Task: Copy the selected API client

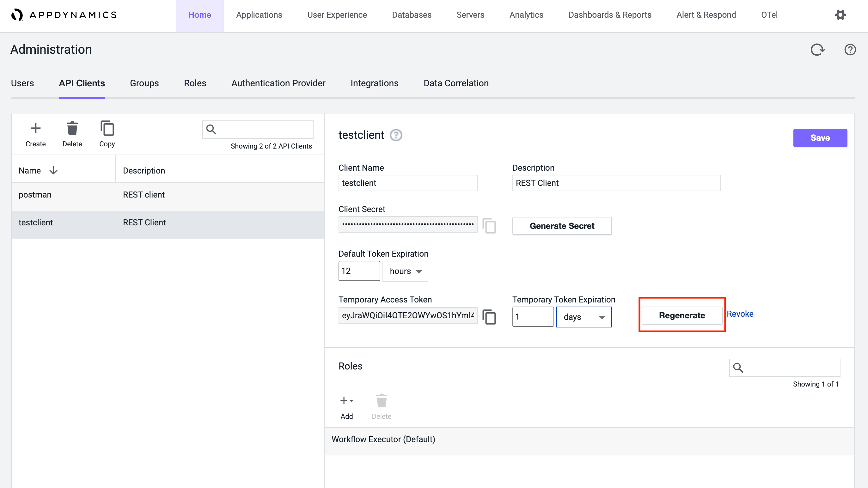Action: coord(107,134)
